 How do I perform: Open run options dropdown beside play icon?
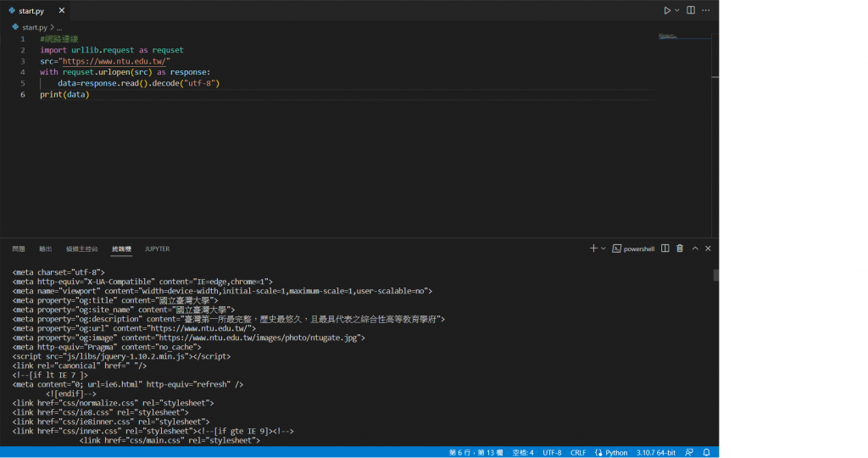coord(677,10)
